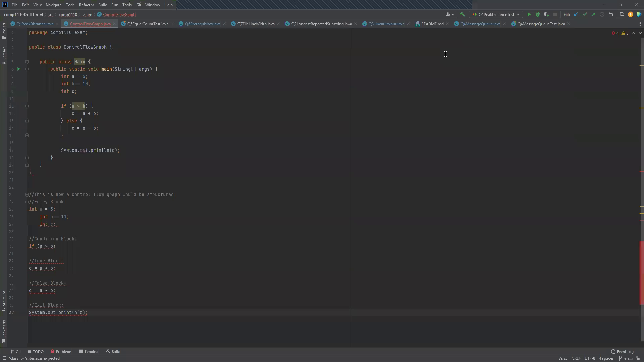Rollback changes with the undo arrow icon
Image resolution: width=644 pixels, height=362 pixels.
click(x=611, y=14)
